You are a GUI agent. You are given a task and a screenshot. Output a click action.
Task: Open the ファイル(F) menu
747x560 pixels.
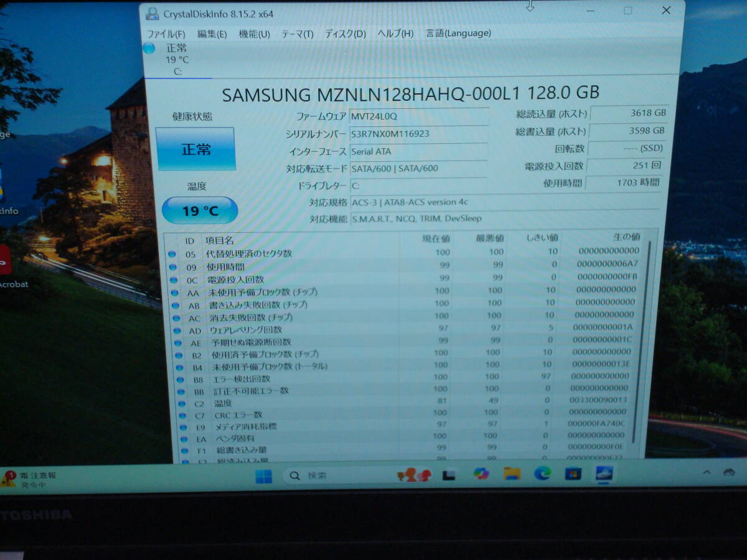(x=166, y=34)
